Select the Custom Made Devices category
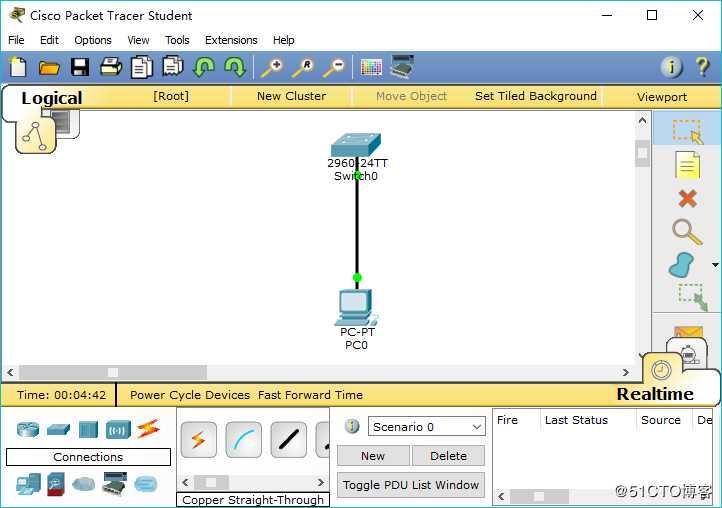Viewport: 722px width, 508px height. [114, 485]
